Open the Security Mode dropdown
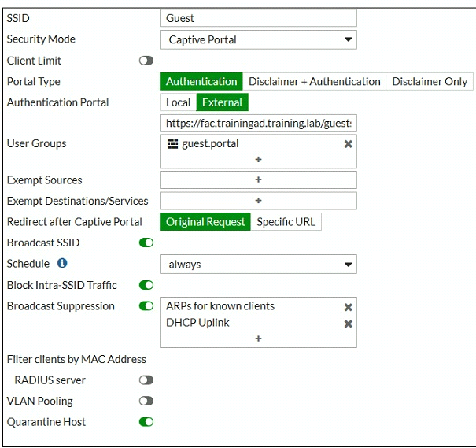The height and width of the screenshot is (448, 476). 258,40
